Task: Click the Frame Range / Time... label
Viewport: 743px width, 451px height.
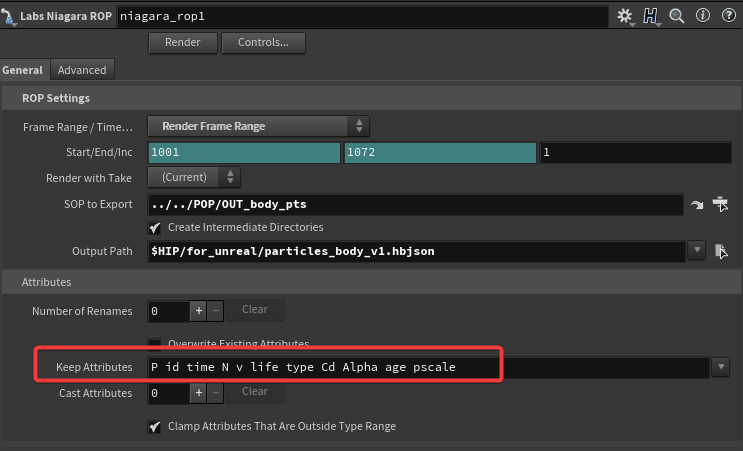Action: [x=78, y=127]
